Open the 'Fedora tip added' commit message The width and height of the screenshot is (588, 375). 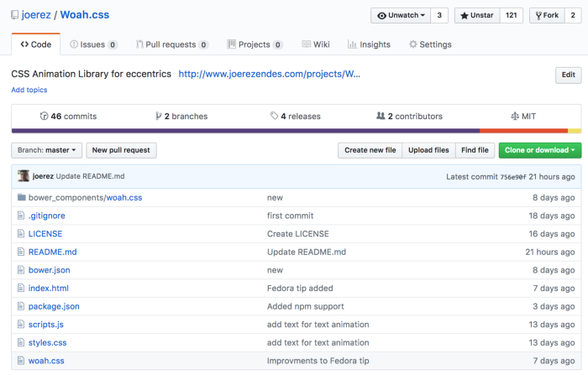point(300,288)
